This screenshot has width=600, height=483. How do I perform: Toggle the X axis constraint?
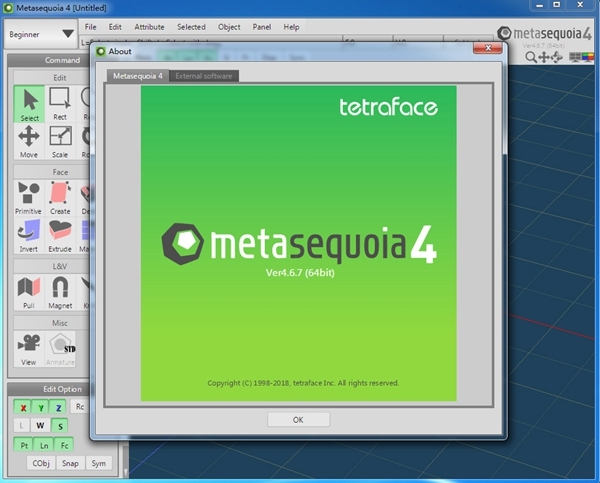click(x=23, y=408)
